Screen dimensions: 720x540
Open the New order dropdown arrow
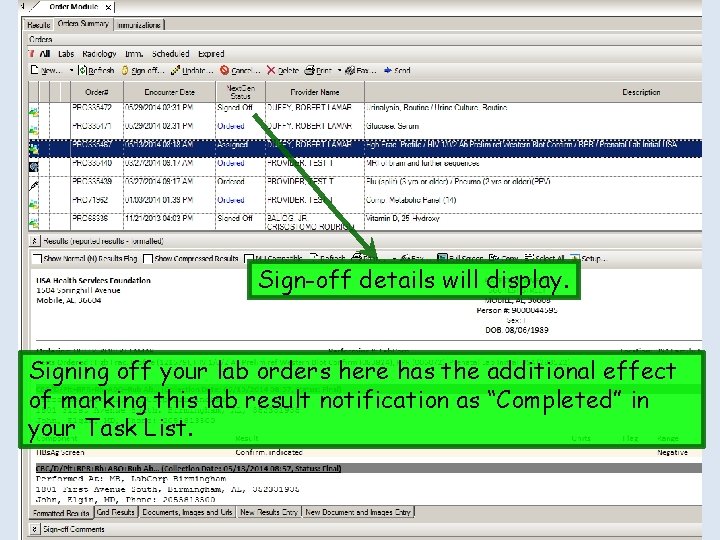[71, 71]
